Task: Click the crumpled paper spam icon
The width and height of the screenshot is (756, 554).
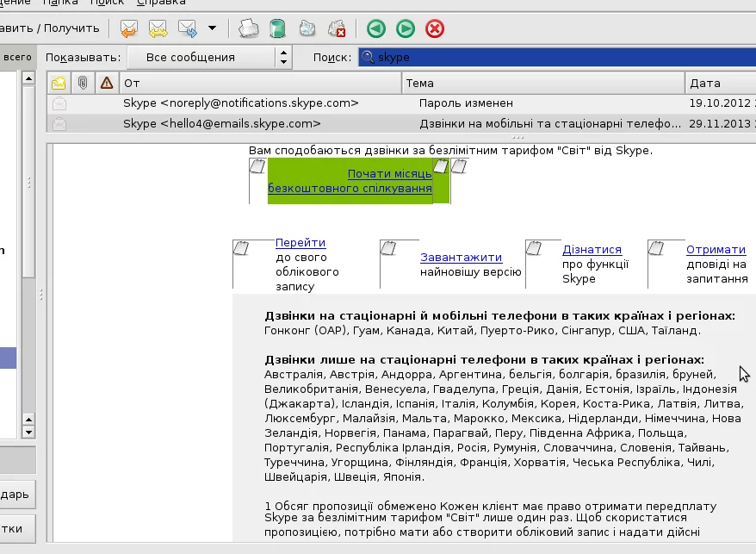Action: pyautogui.click(x=307, y=28)
